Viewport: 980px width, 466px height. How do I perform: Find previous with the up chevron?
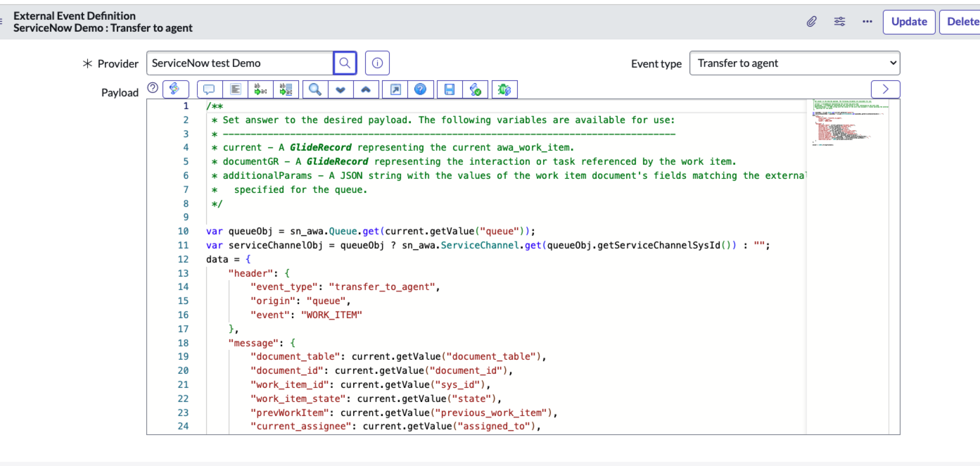pos(365,89)
